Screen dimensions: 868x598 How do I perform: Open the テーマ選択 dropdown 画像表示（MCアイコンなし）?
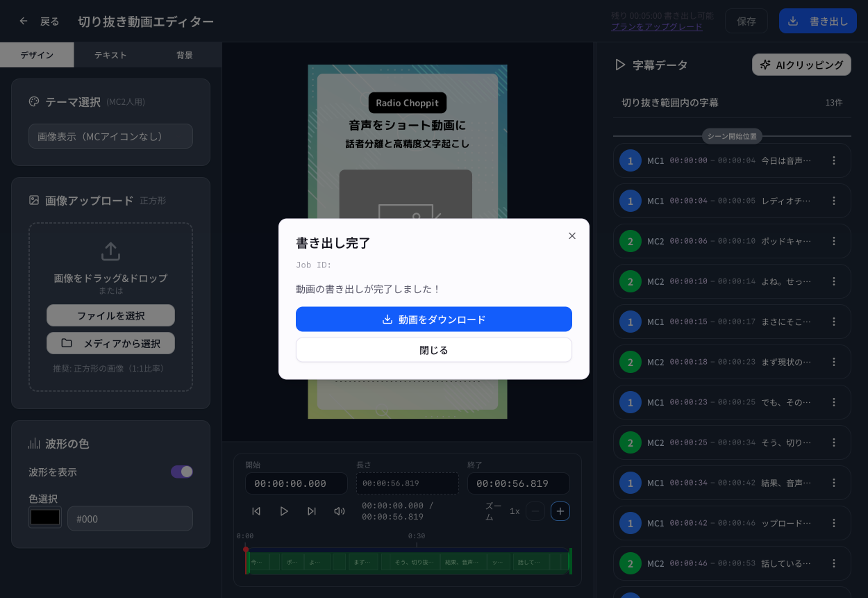110,136
